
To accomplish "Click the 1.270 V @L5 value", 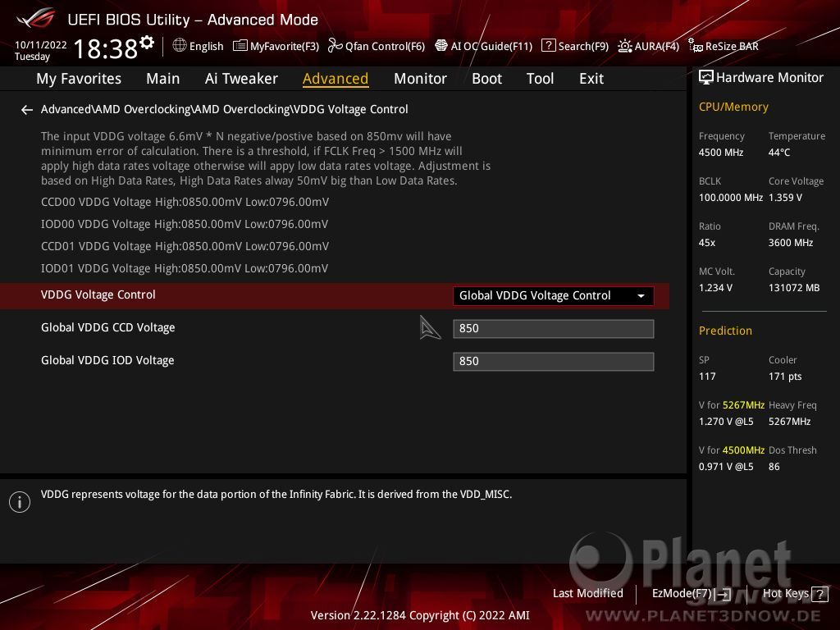I will click(726, 422).
